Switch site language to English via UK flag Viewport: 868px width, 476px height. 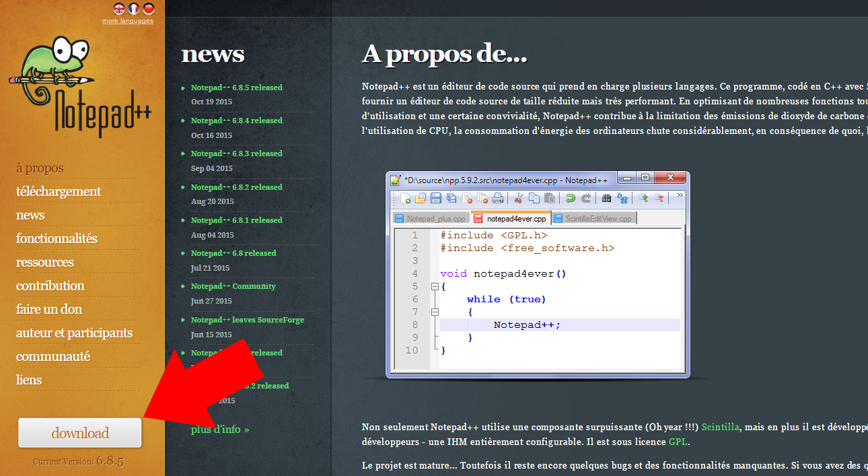coord(119,9)
